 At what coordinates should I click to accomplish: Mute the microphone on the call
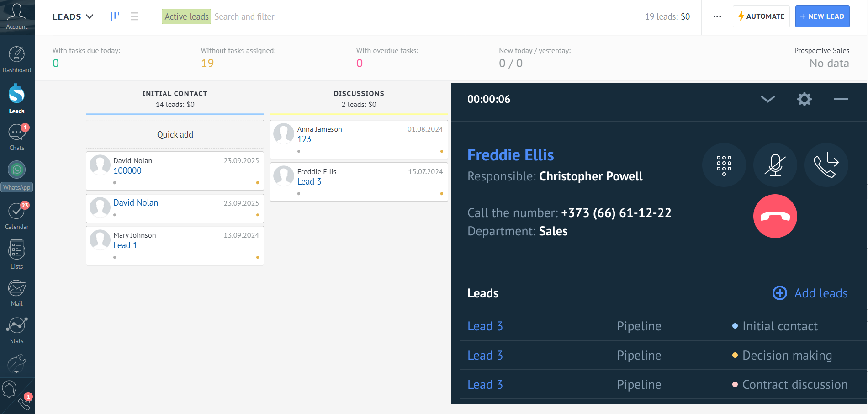(x=775, y=165)
